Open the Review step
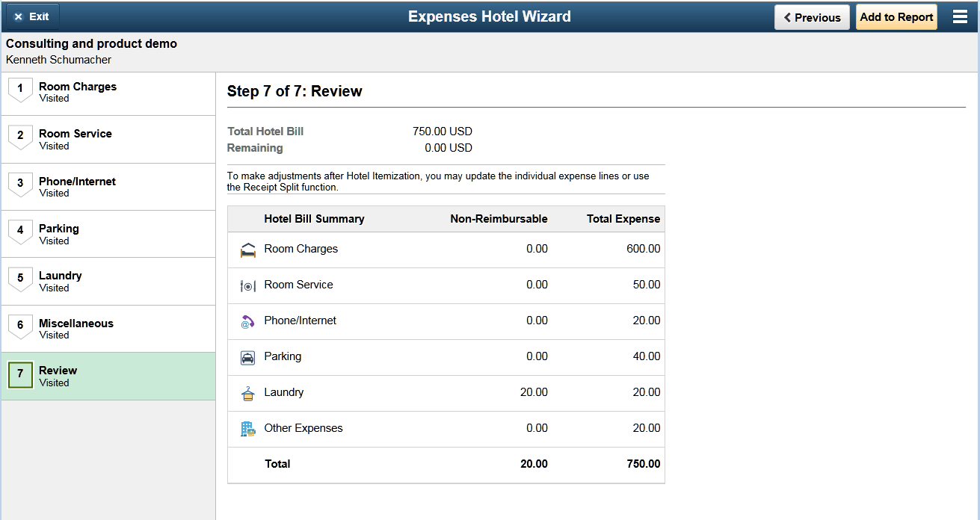The height and width of the screenshot is (520, 980). pyautogui.click(x=108, y=375)
